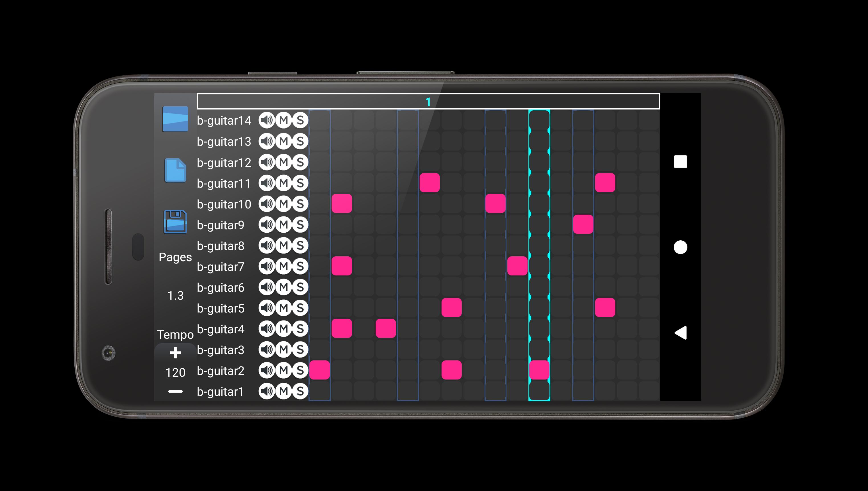Viewport: 868px width, 491px height.
Task: Mute the b-guitar4 track
Action: pos(283,329)
